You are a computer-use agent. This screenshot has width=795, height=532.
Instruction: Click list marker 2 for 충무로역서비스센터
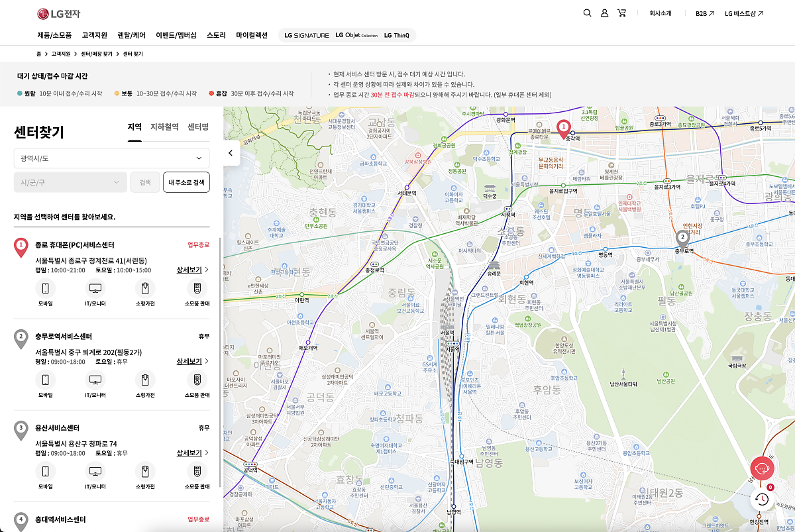point(21,339)
